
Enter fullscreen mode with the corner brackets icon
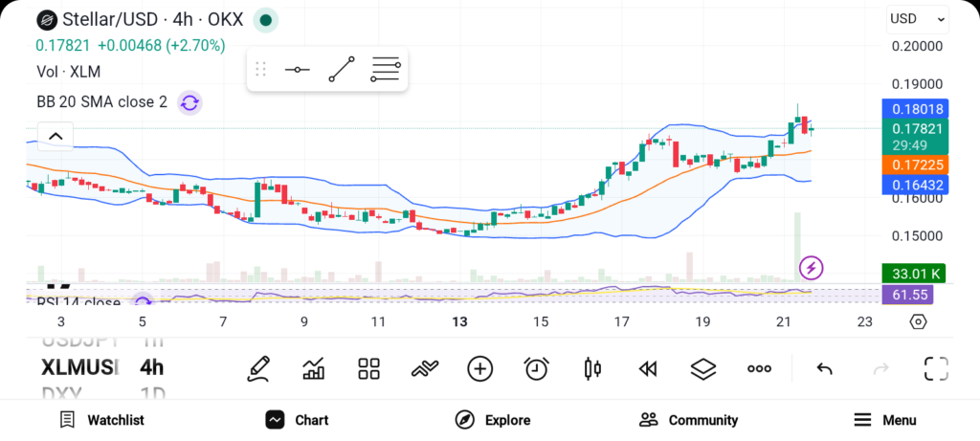coord(936,368)
